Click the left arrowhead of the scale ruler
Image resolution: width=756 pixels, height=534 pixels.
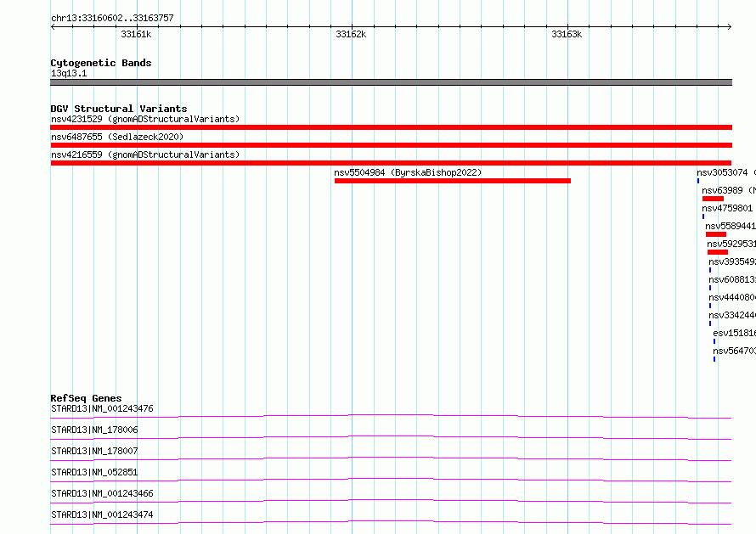(53, 27)
